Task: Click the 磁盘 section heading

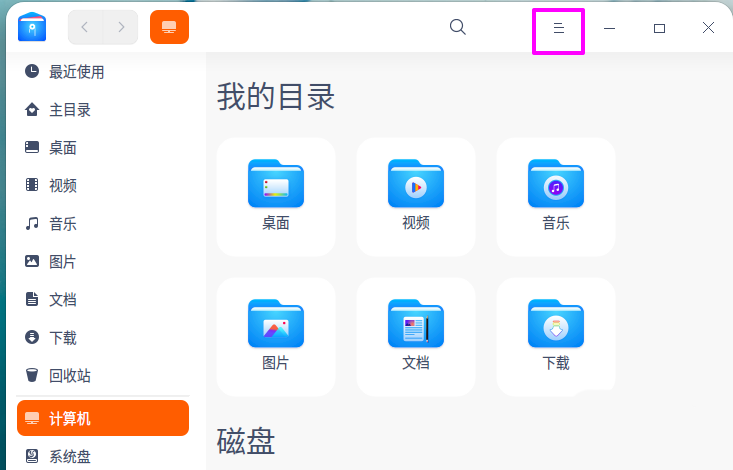Action: tap(246, 441)
